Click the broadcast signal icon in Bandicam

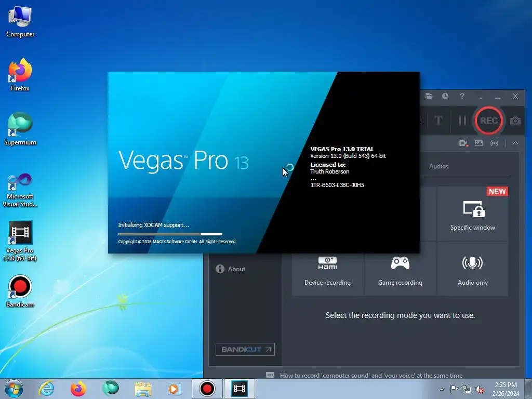495,143
